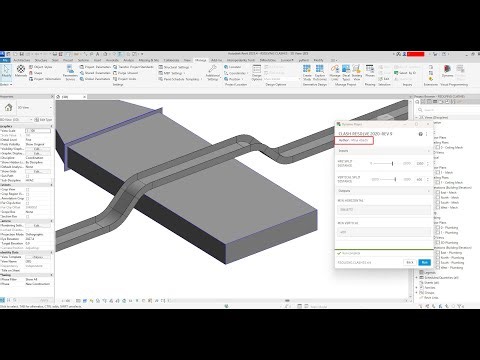Open the Add-Ins ribbon tab
This screenshot has height=360, width=480.
[217, 60]
